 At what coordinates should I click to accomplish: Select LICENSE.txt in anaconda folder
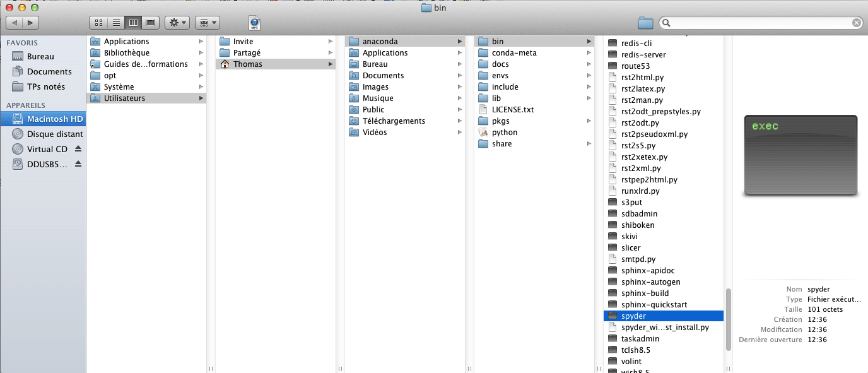coord(534,110)
